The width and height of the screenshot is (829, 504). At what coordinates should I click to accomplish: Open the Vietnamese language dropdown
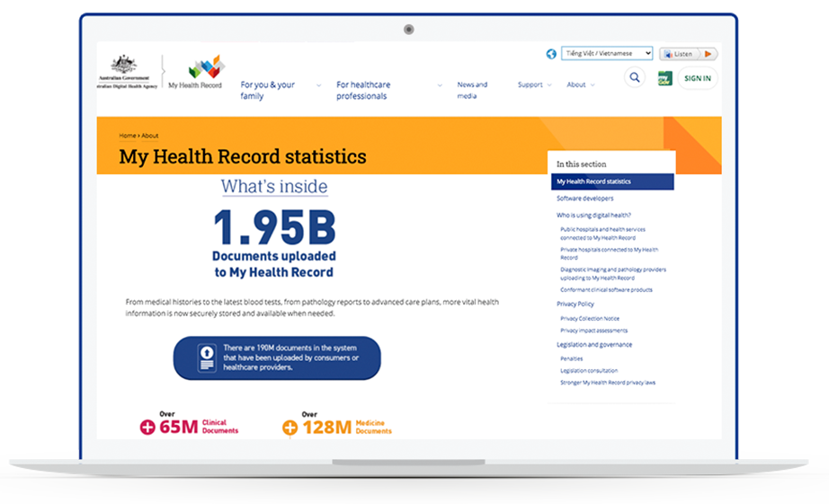(x=607, y=53)
